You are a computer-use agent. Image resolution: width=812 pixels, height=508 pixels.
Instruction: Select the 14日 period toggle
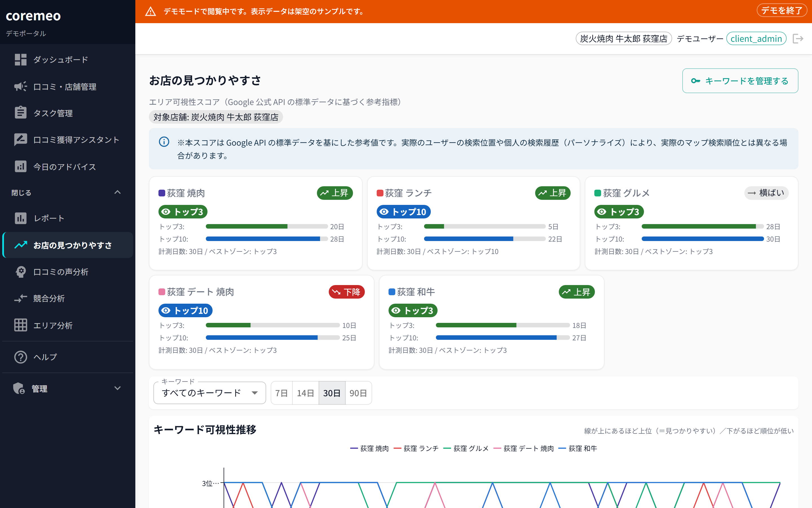305,393
